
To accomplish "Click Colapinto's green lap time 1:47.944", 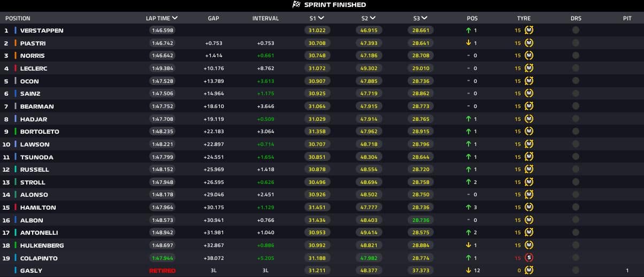I will 162,258.
